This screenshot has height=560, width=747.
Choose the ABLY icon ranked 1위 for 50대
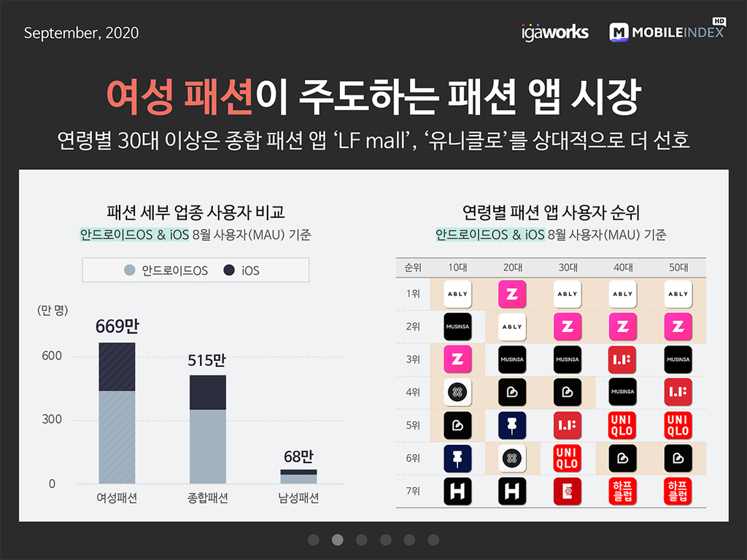[x=678, y=294]
